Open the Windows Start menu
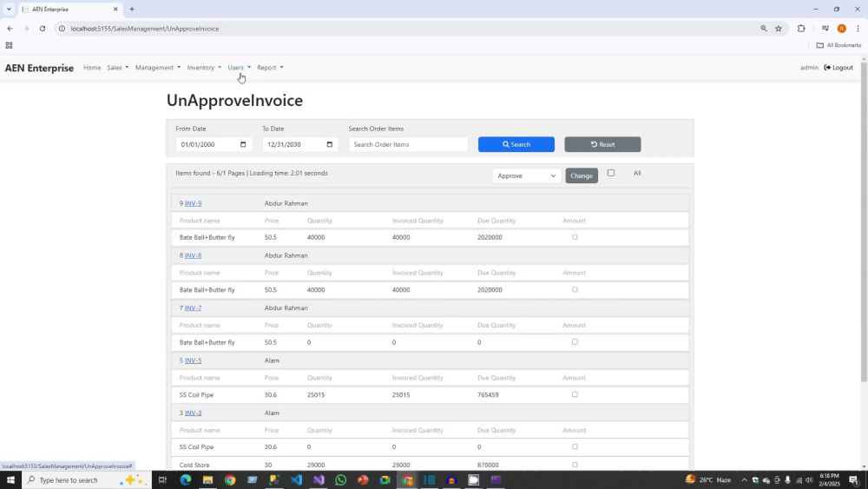 10,479
